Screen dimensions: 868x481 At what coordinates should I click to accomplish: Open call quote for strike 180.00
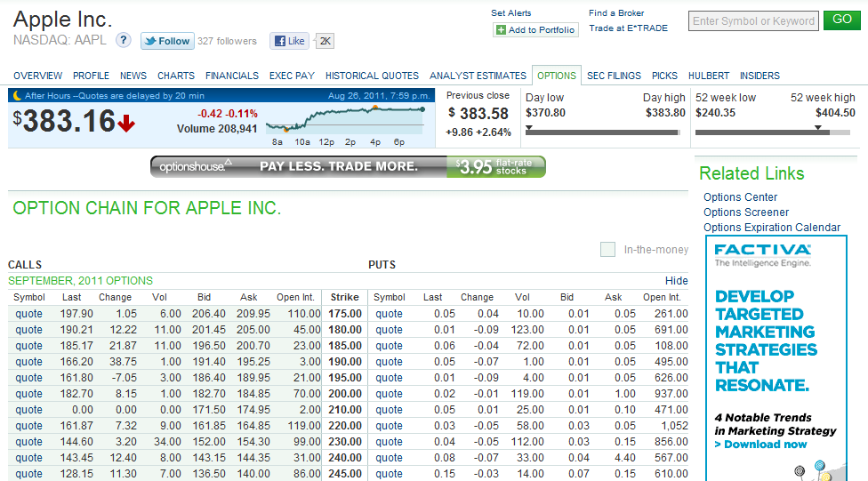click(28, 330)
